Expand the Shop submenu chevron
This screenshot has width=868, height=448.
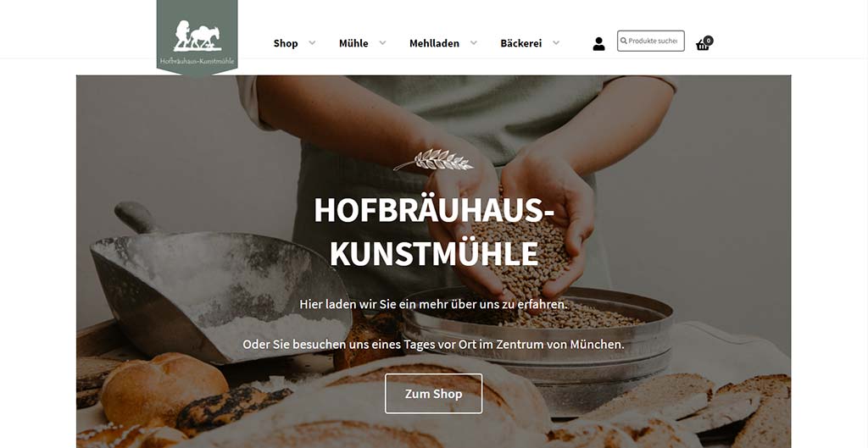tap(312, 42)
